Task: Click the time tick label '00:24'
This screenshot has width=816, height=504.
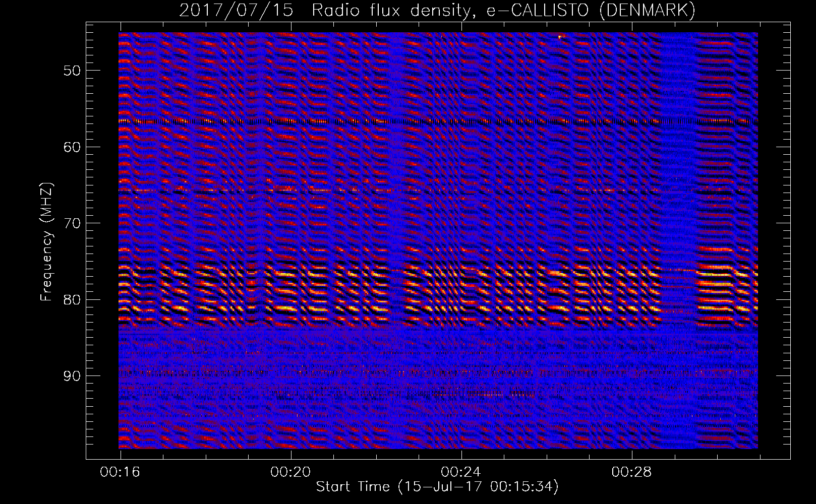Action: click(x=461, y=472)
